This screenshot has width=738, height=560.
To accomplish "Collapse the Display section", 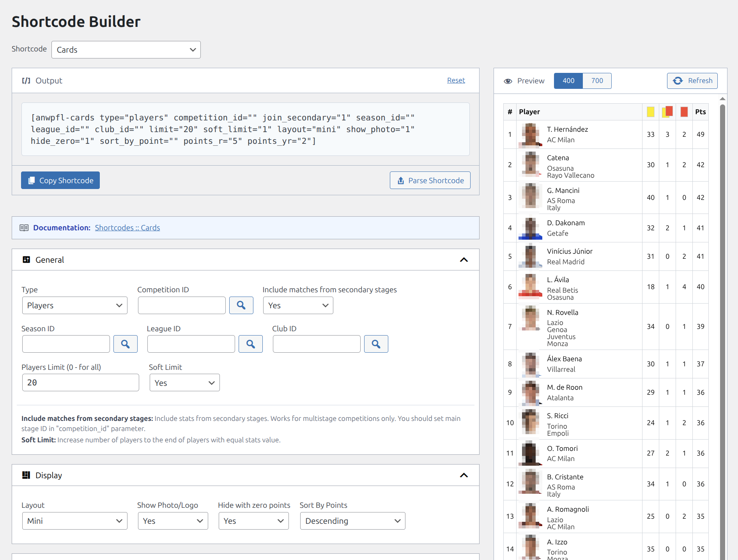I will (x=464, y=475).
